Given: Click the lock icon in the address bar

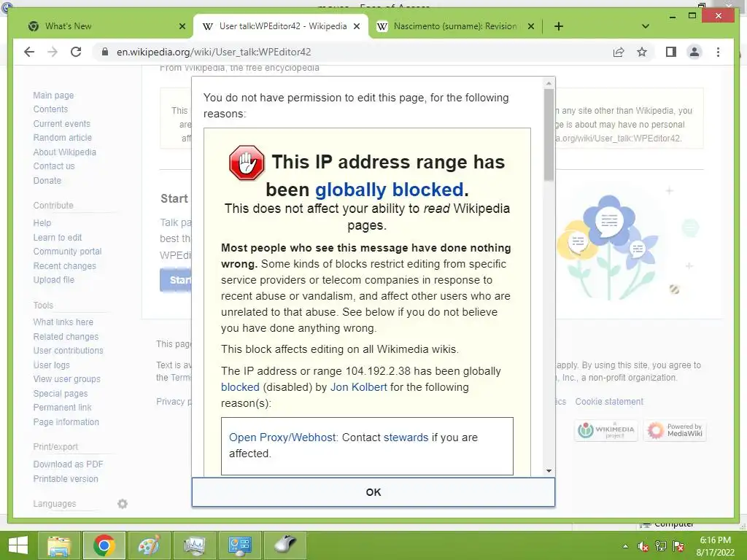Looking at the screenshot, I should [x=105, y=52].
